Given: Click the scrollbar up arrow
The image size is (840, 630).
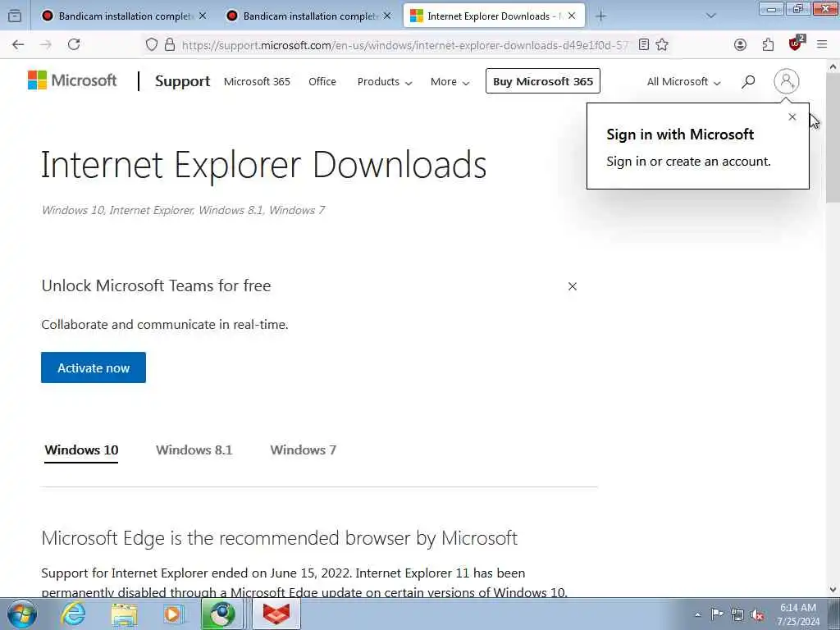Looking at the screenshot, I should [833, 67].
